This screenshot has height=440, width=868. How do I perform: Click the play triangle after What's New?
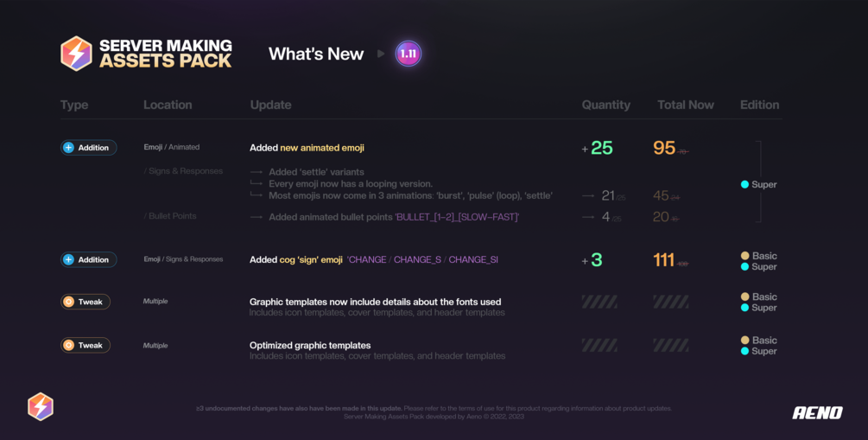click(x=381, y=54)
